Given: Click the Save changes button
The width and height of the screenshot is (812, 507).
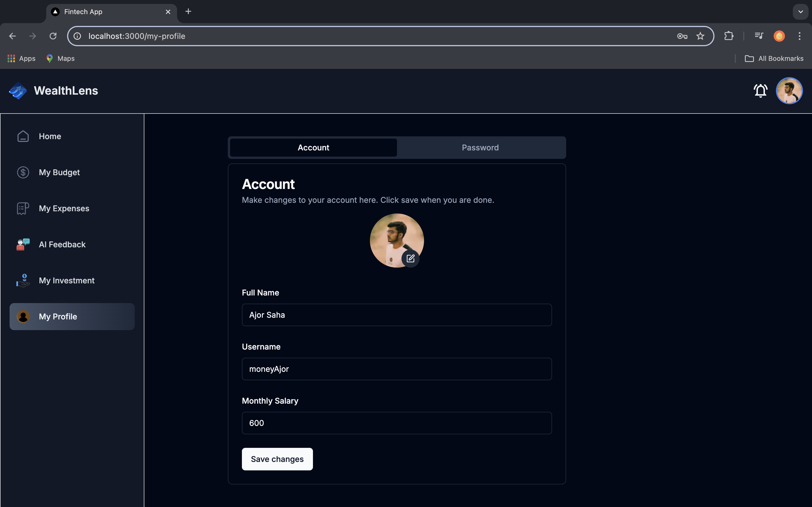Looking at the screenshot, I should [x=277, y=459].
